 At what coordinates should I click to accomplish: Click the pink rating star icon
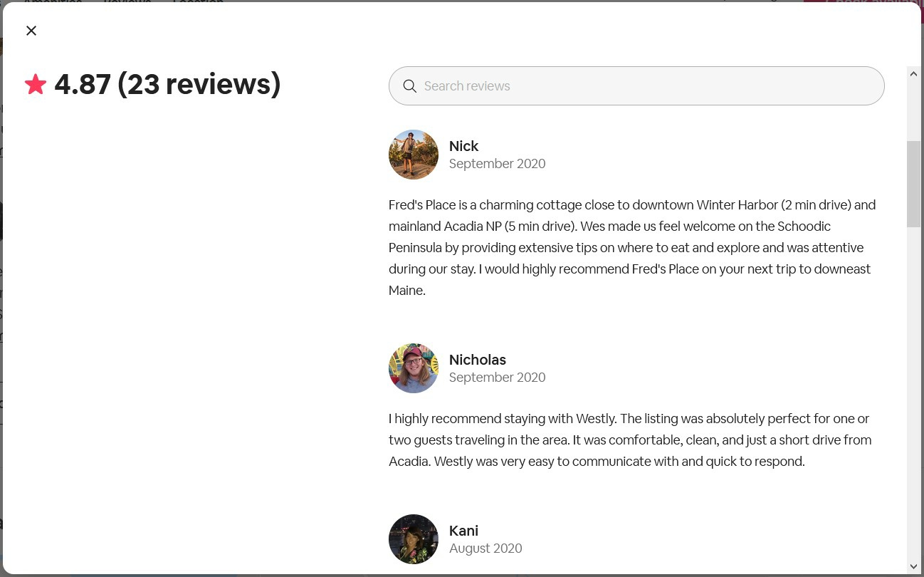[x=36, y=85]
